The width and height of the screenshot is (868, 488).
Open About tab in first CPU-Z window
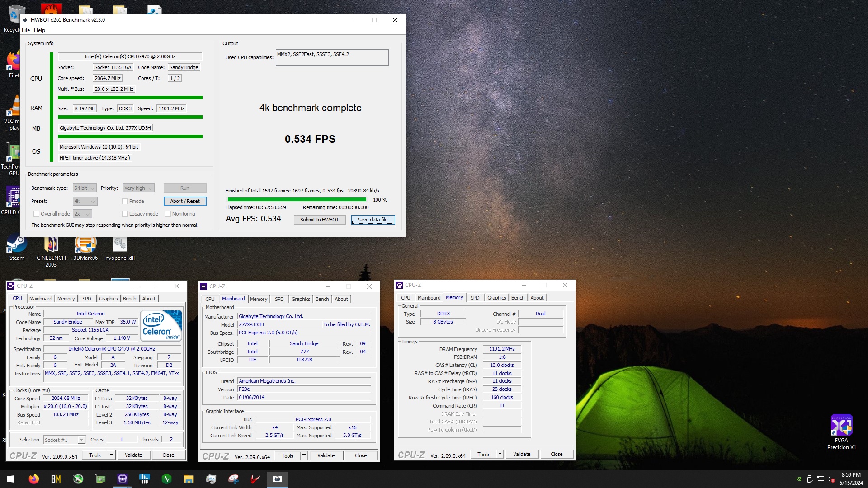point(149,299)
